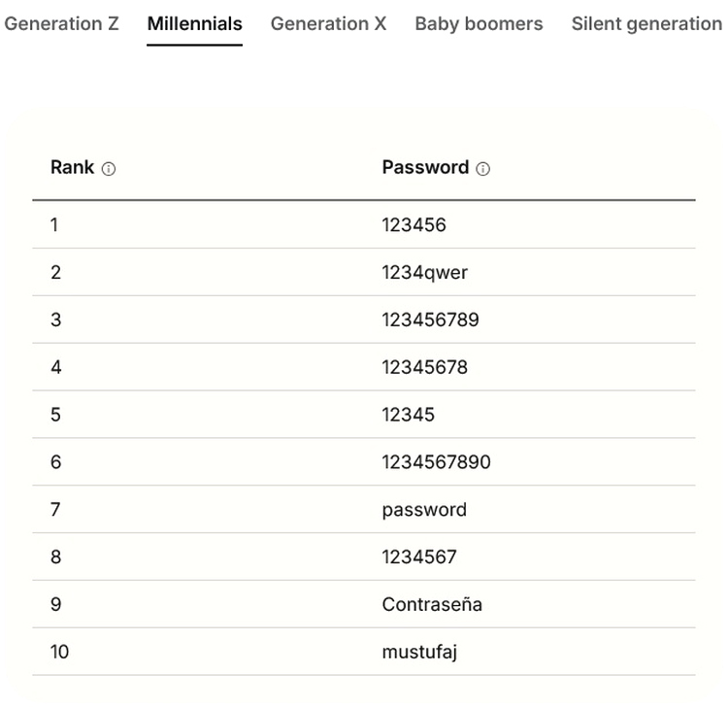Image resolution: width=728 pixels, height=708 pixels.
Task: Open the Generation X tab
Action: click(328, 23)
